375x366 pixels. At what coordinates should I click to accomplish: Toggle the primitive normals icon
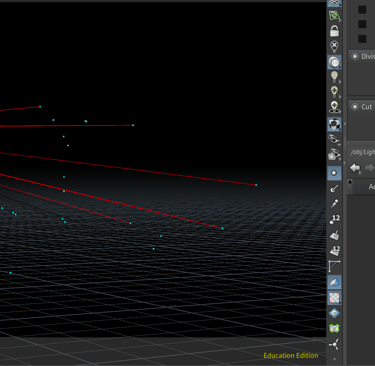coord(334,235)
